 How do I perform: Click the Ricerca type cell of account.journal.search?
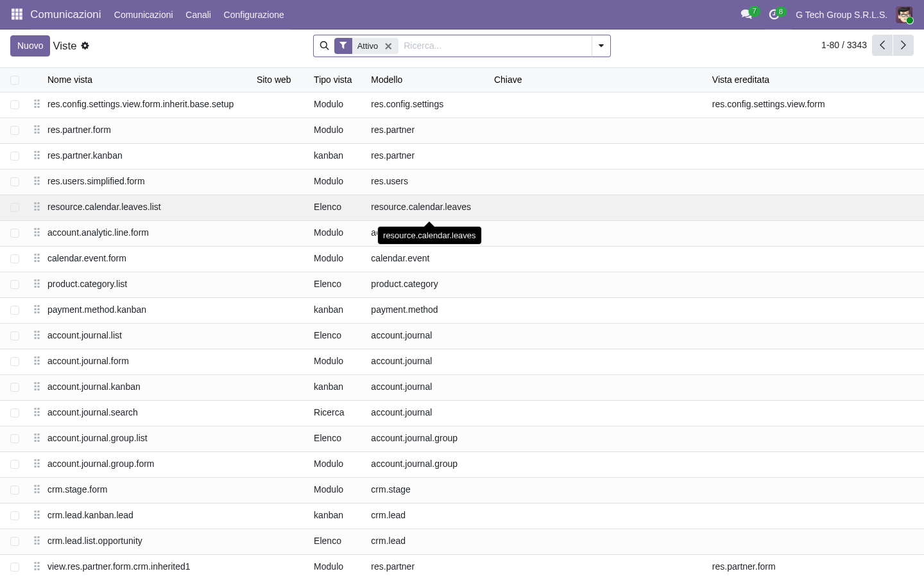tap(329, 412)
